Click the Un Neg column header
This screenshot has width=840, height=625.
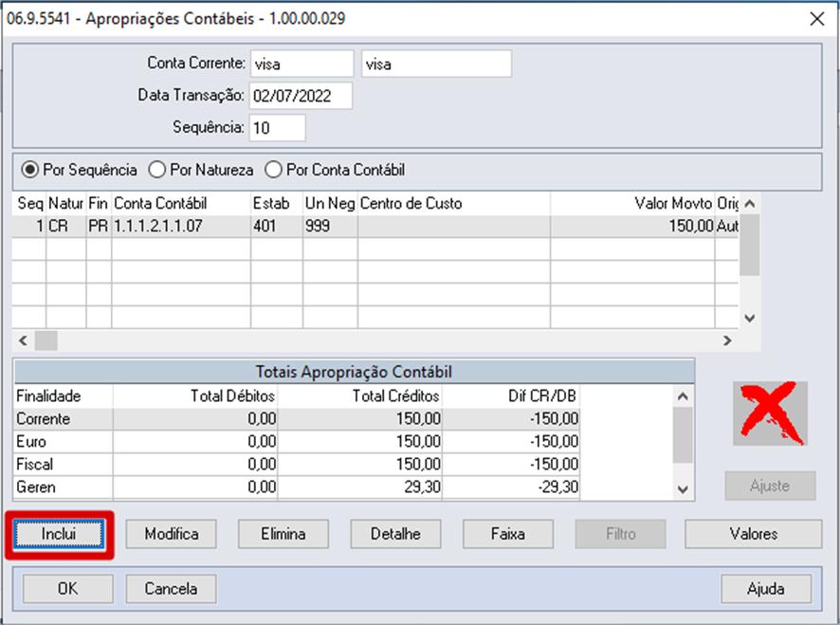tap(330, 204)
